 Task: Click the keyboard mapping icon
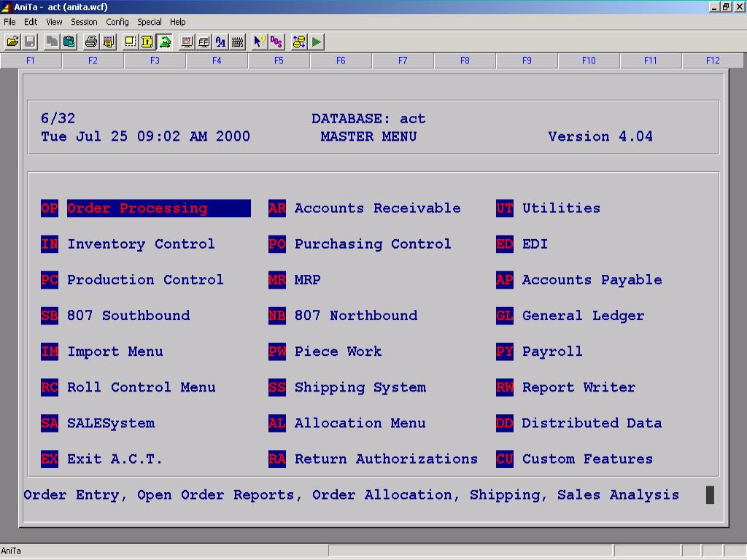coord(238,42)
